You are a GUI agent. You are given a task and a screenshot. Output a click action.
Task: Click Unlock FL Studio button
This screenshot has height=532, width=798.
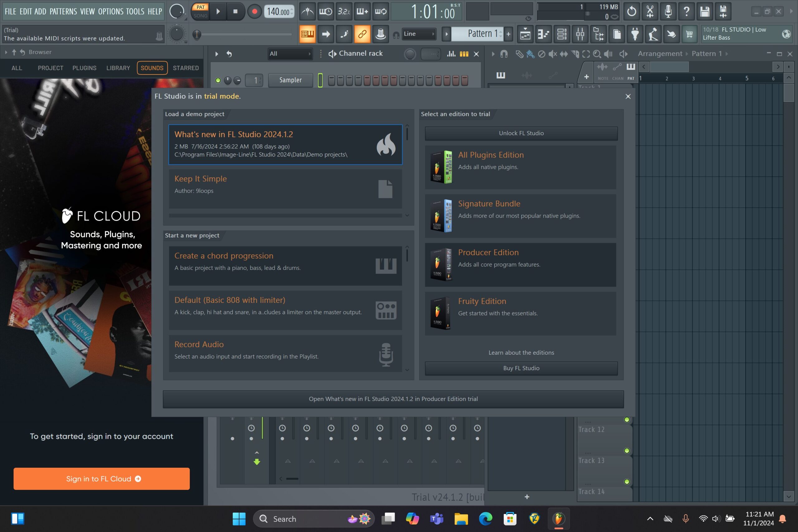(x=521, y=133)
